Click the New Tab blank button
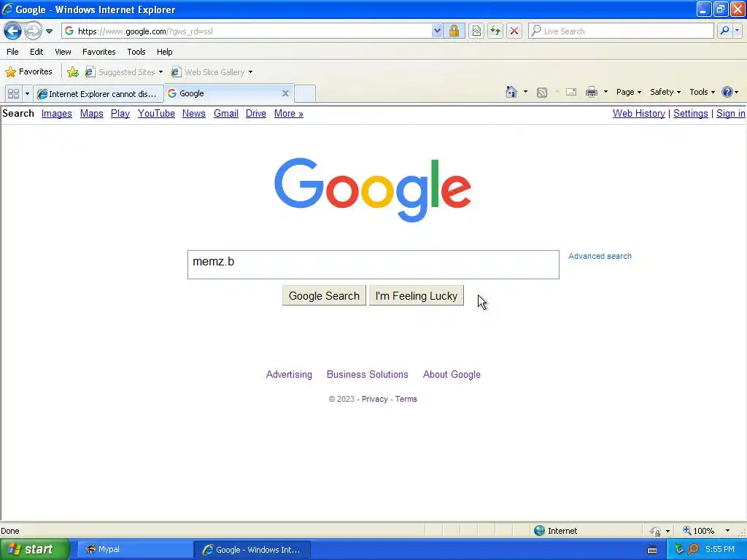747x560 pixels. coord(305,93)
